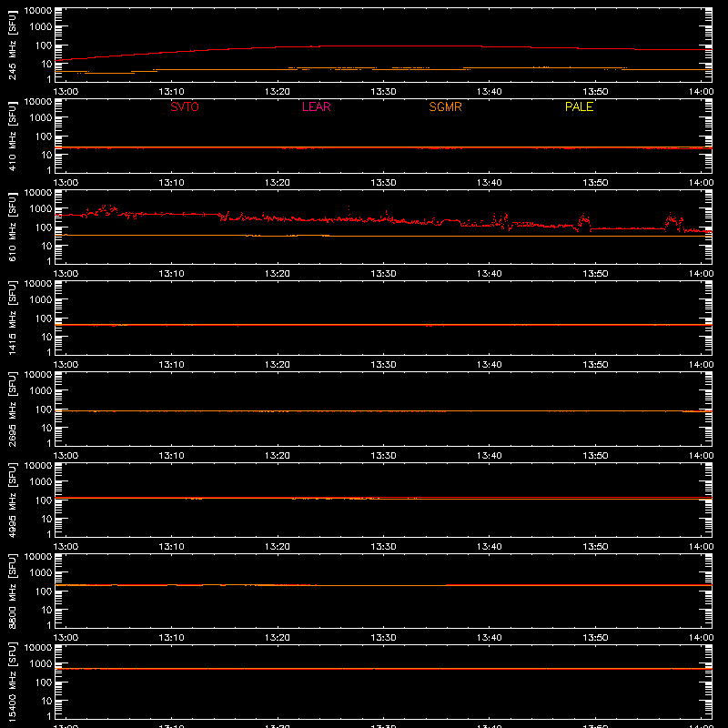Click 13:00 time label under 4995 MHz plot
Viewport: 728px width, 728px height.
(66, 547)
